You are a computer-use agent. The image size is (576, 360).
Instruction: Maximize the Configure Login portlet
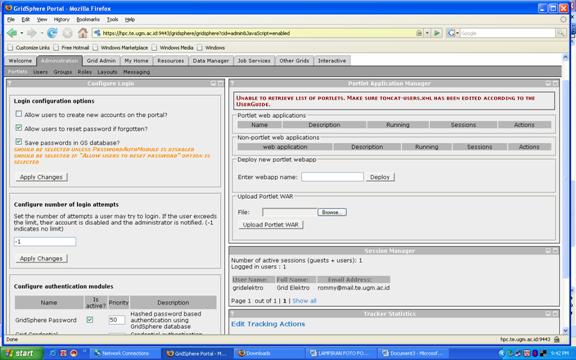pyautogui.click(x=220, y=84)
